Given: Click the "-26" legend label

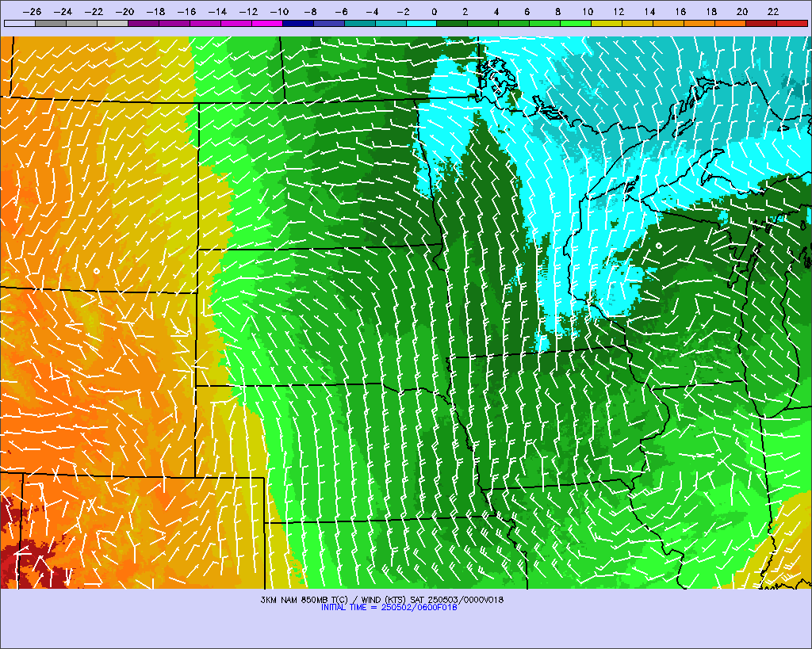Looking at the screenshot, I should (32, 11).
